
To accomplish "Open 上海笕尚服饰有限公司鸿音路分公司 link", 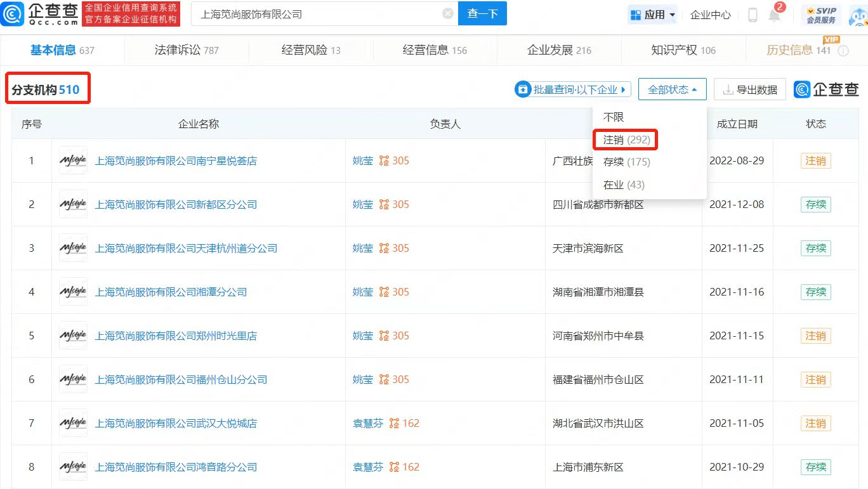I will click(x=176, y=467).
